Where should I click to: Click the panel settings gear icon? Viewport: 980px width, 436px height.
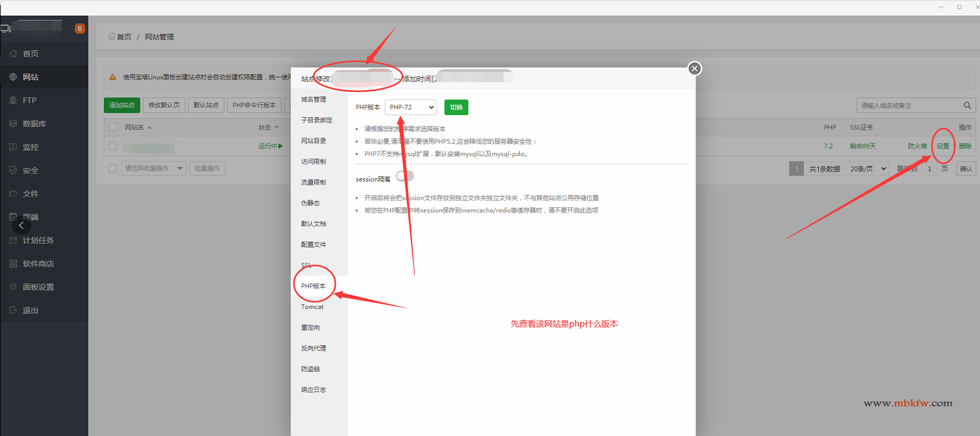tap(13, 287)
